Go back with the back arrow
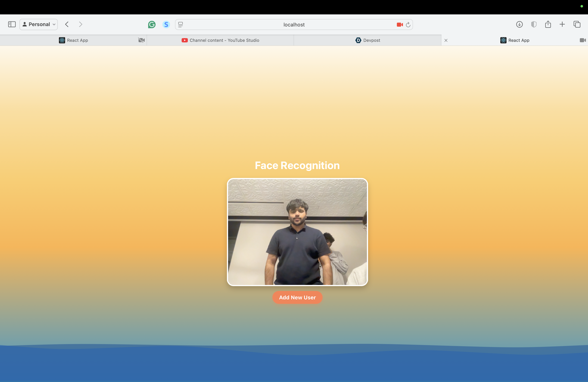Viewport: 588px width, 382px height. point(67,24)
